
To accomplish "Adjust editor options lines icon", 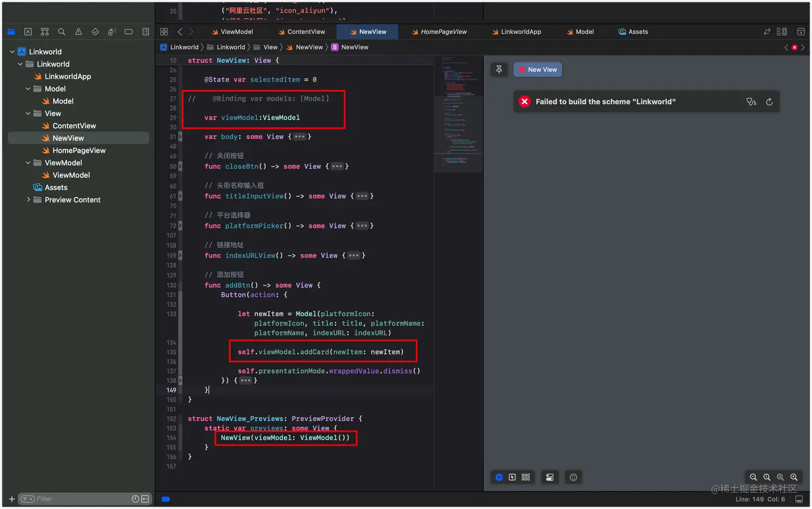I will pyautogui.click(x=782, y=32).
